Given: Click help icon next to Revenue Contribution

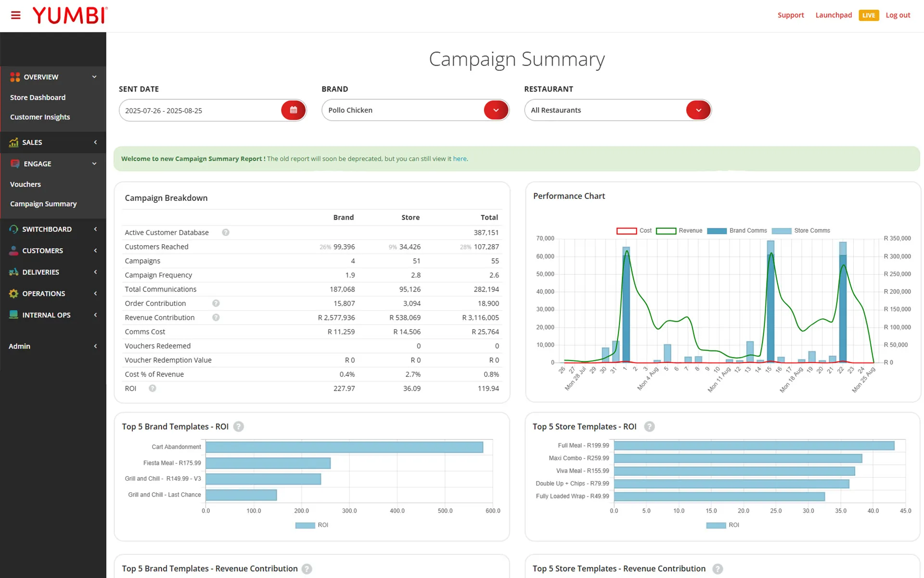Looking at the screenshot, I should point(216,317).
